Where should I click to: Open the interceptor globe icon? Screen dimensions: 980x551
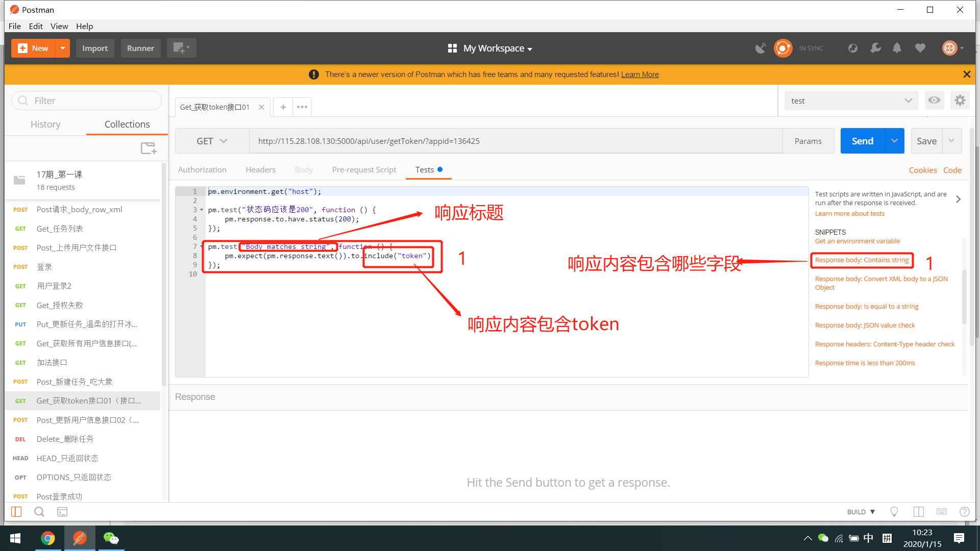tap(852, 48)
